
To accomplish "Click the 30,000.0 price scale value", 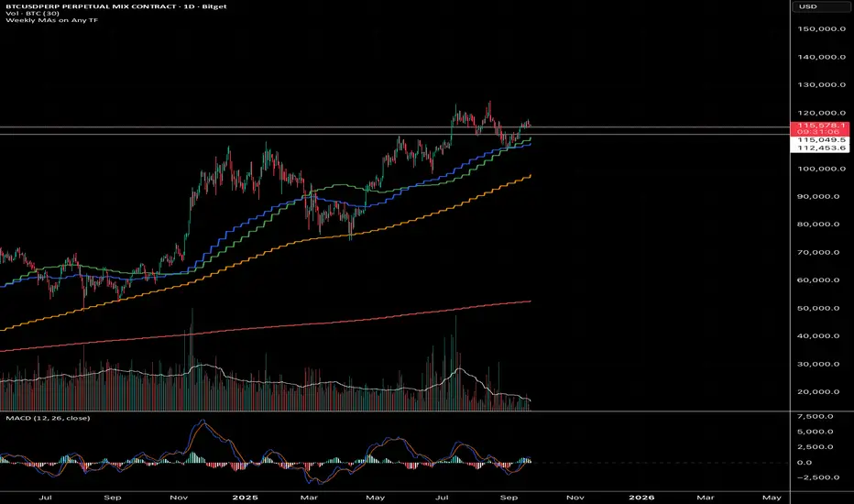I will click(818, 364).
